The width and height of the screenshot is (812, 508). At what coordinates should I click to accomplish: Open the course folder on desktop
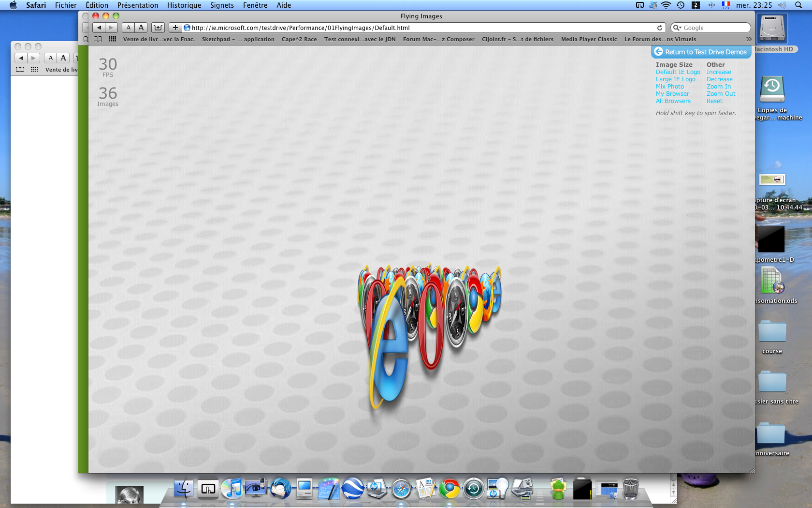[x=772, y=332]
